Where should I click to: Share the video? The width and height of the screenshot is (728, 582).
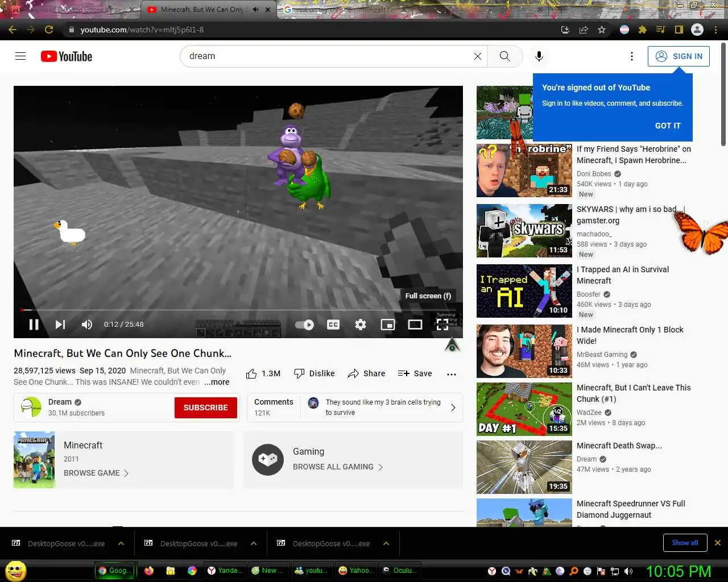point(366,373)
